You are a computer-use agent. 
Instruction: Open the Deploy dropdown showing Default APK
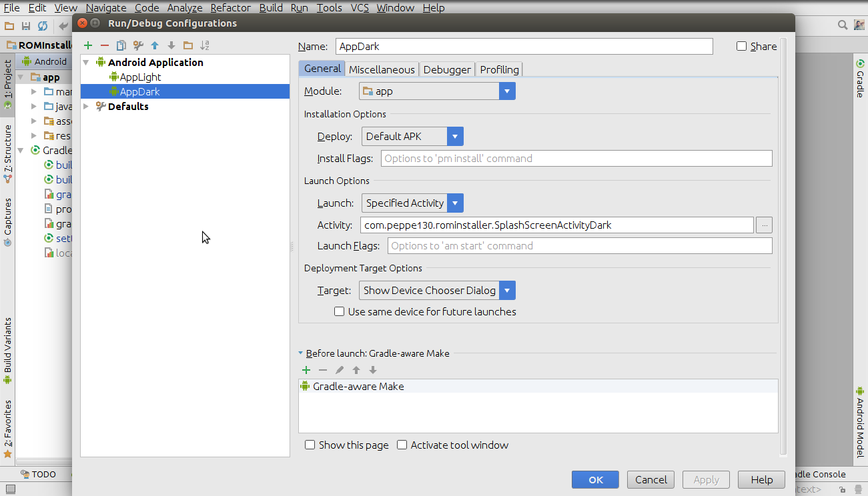(x=412, y=136)
